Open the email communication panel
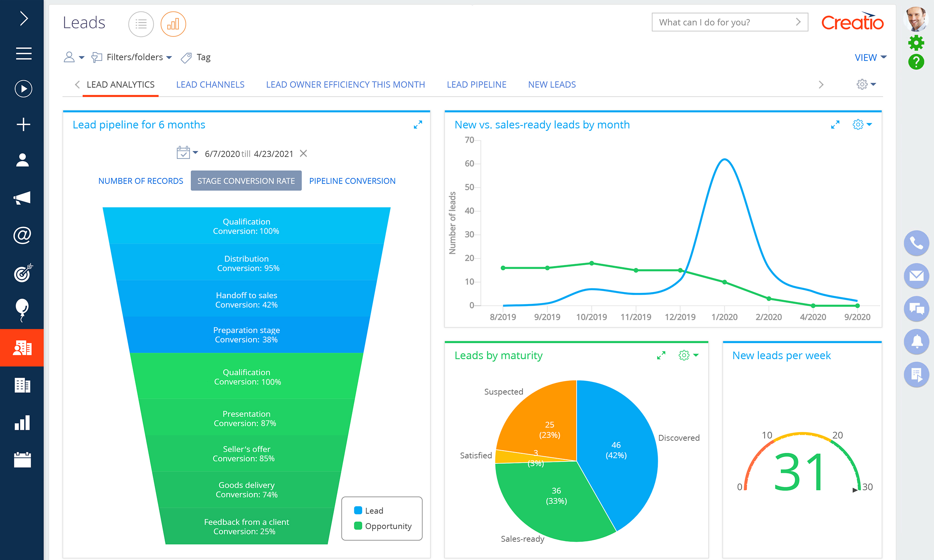 click(x=916, y=276)
